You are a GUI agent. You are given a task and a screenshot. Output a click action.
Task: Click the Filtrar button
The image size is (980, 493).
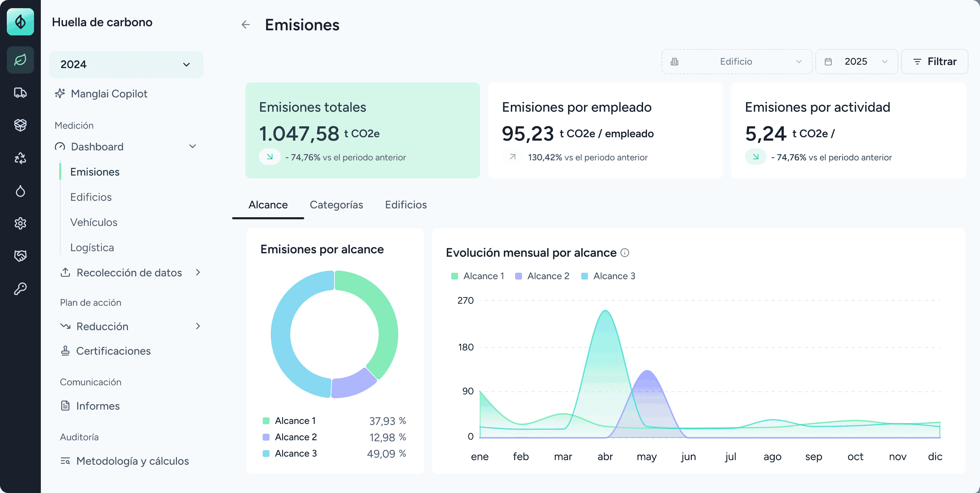pos(934,62)
